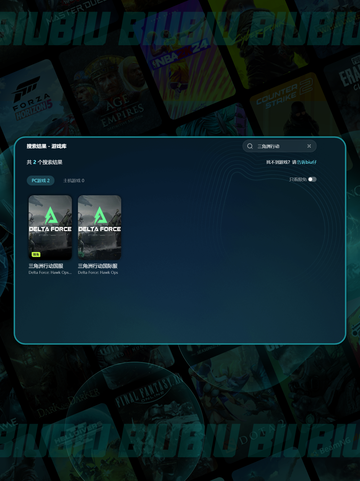Select the 三角洲行动国际服 title text
Screen dimensions: 360x481
pyautogui.click(x=98, y=266)
